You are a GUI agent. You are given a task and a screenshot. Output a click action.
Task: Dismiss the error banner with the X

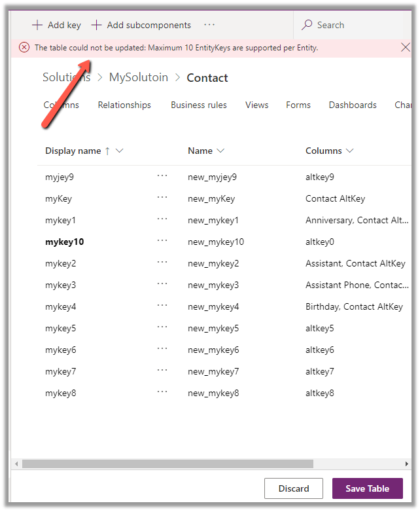click(406, 47)
